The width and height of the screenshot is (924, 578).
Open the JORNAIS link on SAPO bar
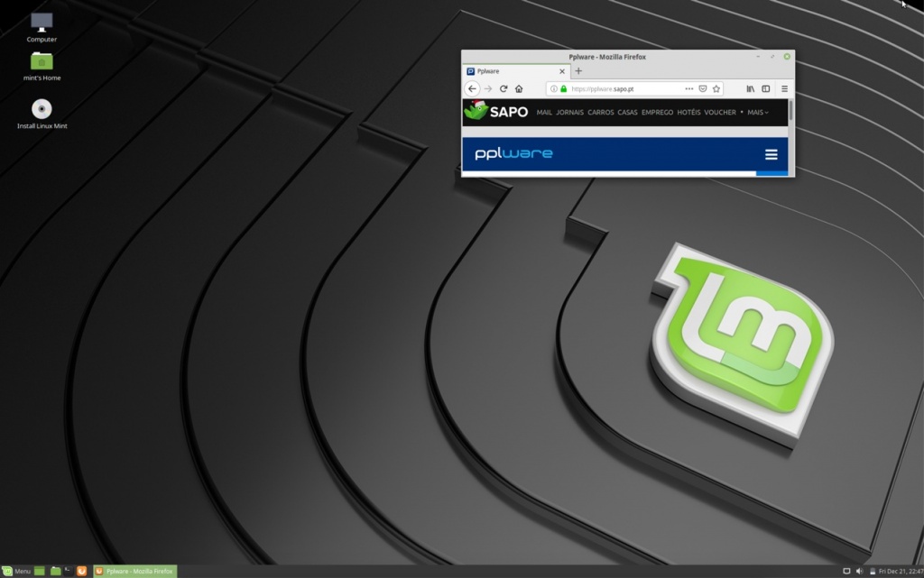[570, 112]
